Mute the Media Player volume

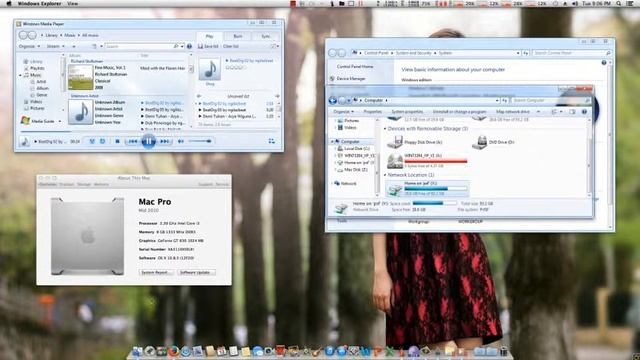[181, 141]
